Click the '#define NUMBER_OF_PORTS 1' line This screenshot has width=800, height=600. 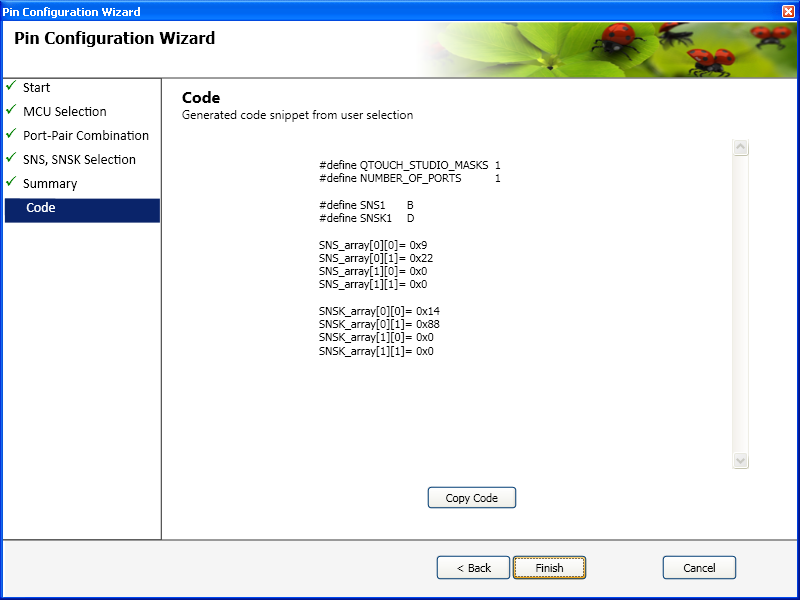[x=410, y=178]
